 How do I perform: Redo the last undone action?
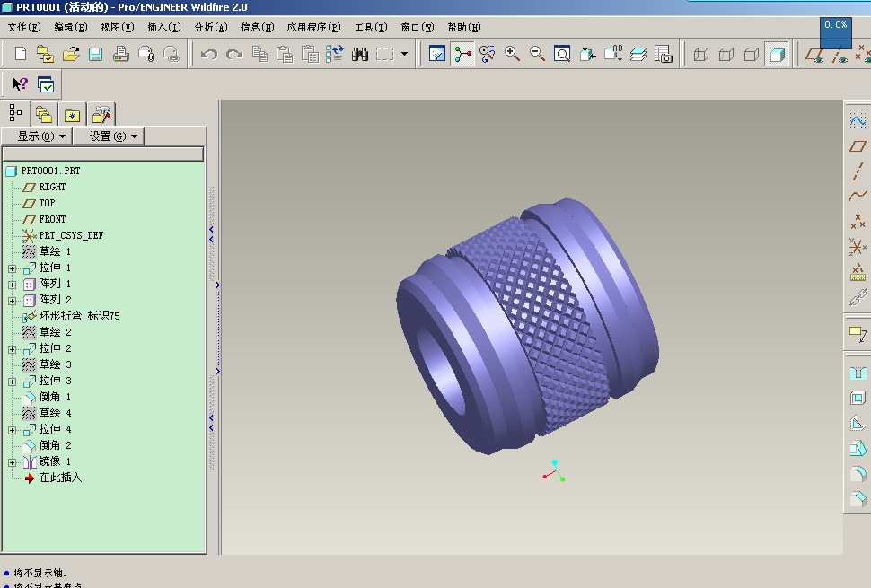tap(234, 54)
